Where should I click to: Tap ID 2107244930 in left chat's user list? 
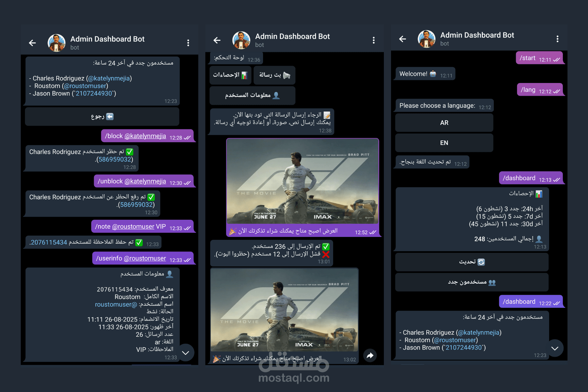click(x=94, y=93)
